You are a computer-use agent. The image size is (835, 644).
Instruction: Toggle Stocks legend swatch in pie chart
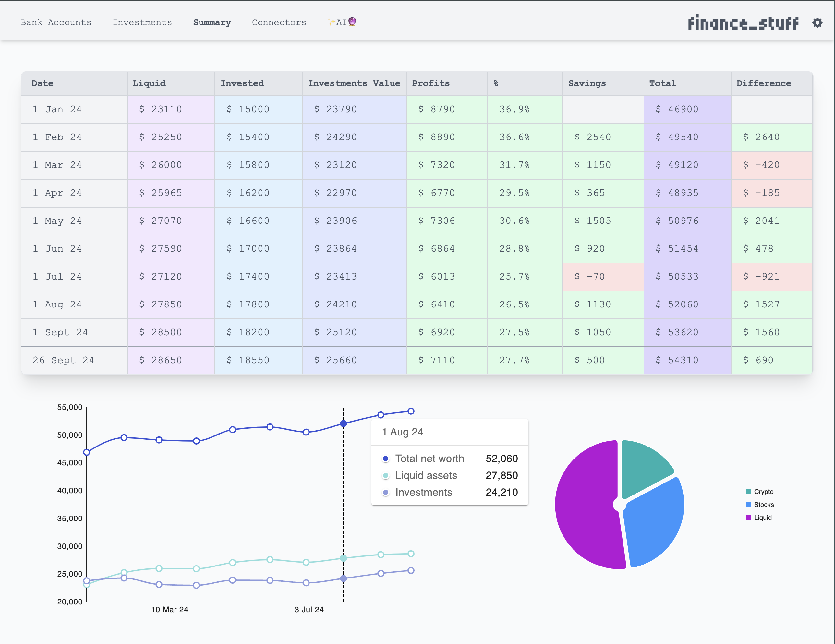point(748,505)
